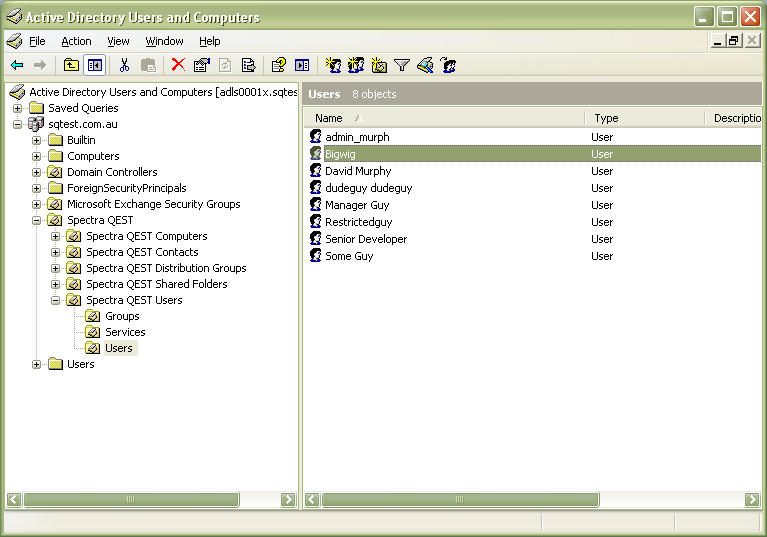Click the red Delete X icon
The image size is (767, 537).
coord(178,65)
